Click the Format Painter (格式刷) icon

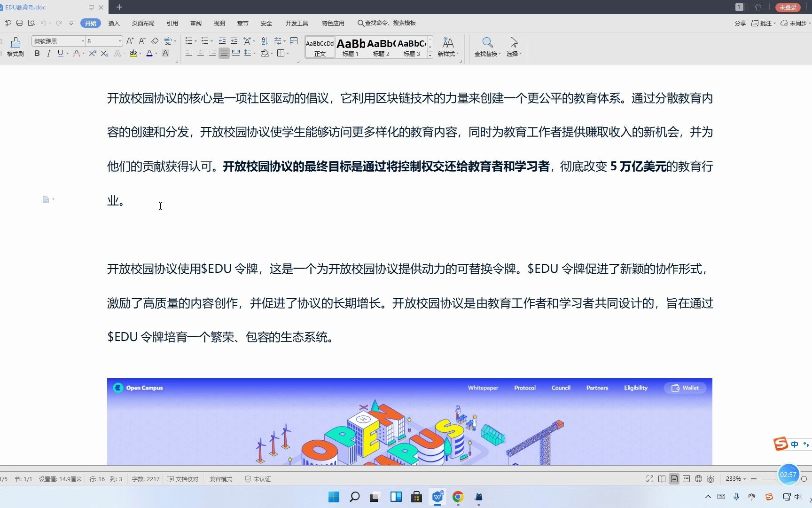[x=15, y=47]
